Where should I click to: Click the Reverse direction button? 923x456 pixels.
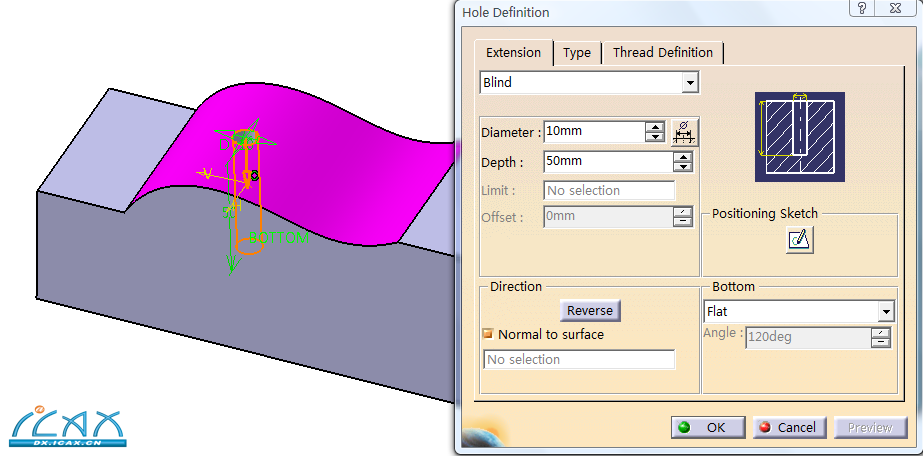(590, 311)
